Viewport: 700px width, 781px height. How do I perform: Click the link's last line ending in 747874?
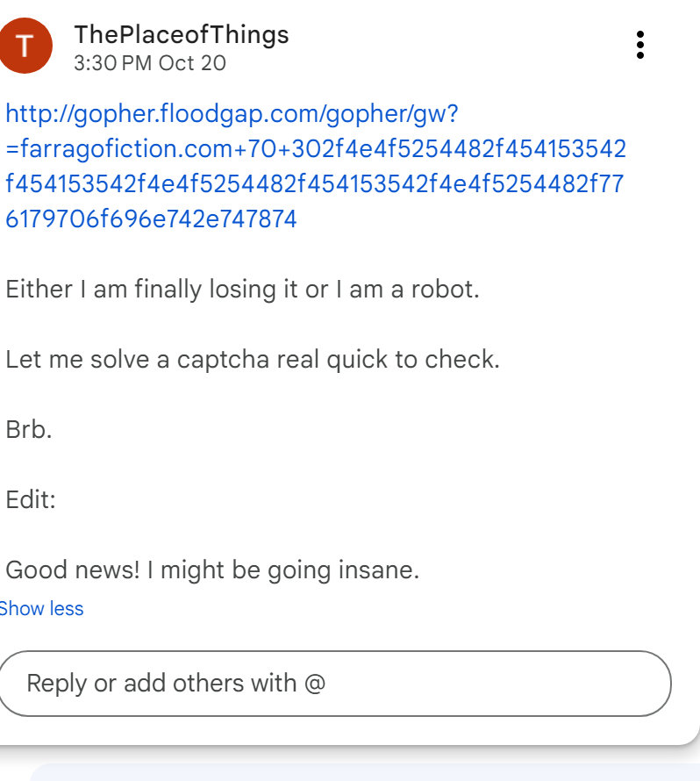click(151, 219)
